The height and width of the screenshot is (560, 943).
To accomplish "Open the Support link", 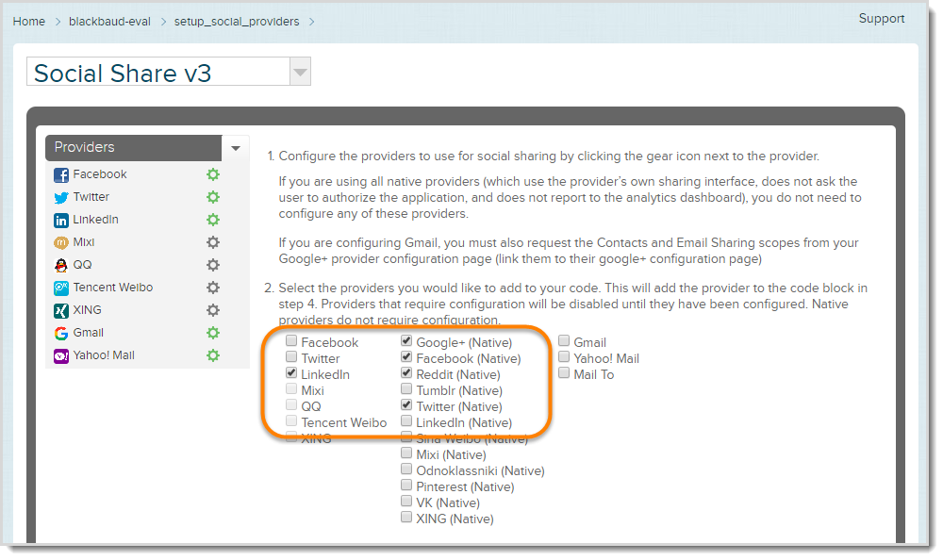I will [x=881, y=19].
